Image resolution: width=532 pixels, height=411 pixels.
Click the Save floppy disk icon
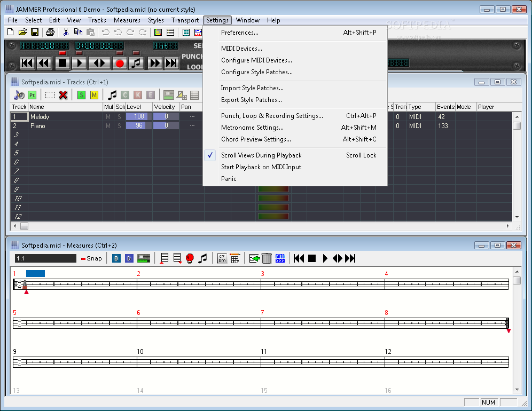(35, 32)
